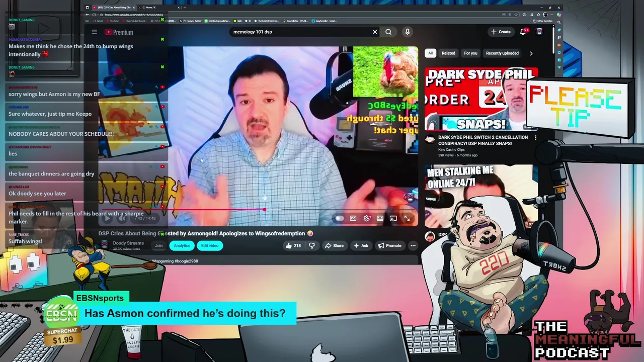Dislike the video with thumbs-down
Viewport: 644px width, 362px height.
click(x=311, y=246)
